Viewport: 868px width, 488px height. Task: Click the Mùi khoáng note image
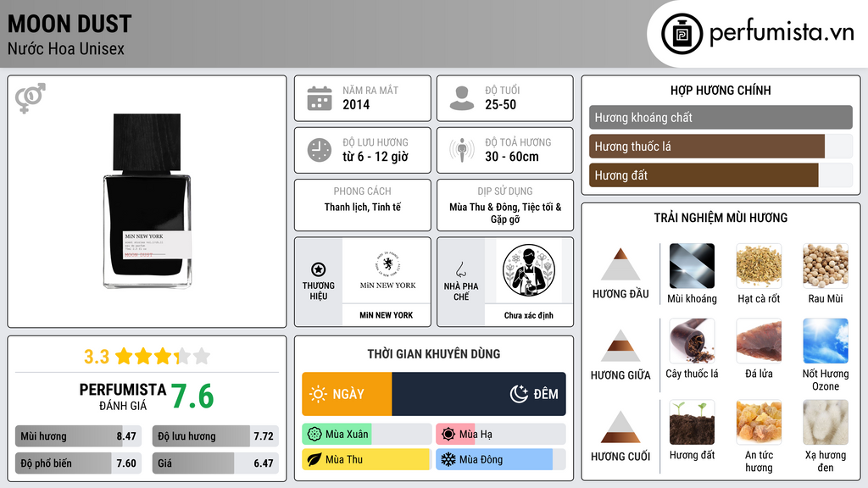692,266
